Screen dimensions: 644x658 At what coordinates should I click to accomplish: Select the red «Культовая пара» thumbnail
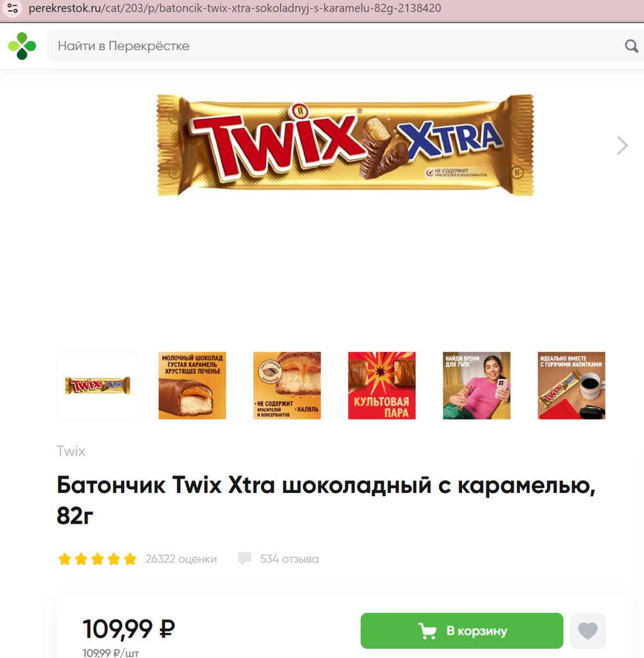pyautogui.click(x=382, y=386)
